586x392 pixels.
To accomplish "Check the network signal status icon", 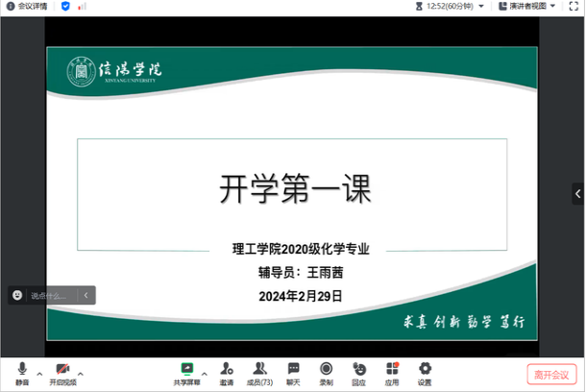I will pos(82,6).
